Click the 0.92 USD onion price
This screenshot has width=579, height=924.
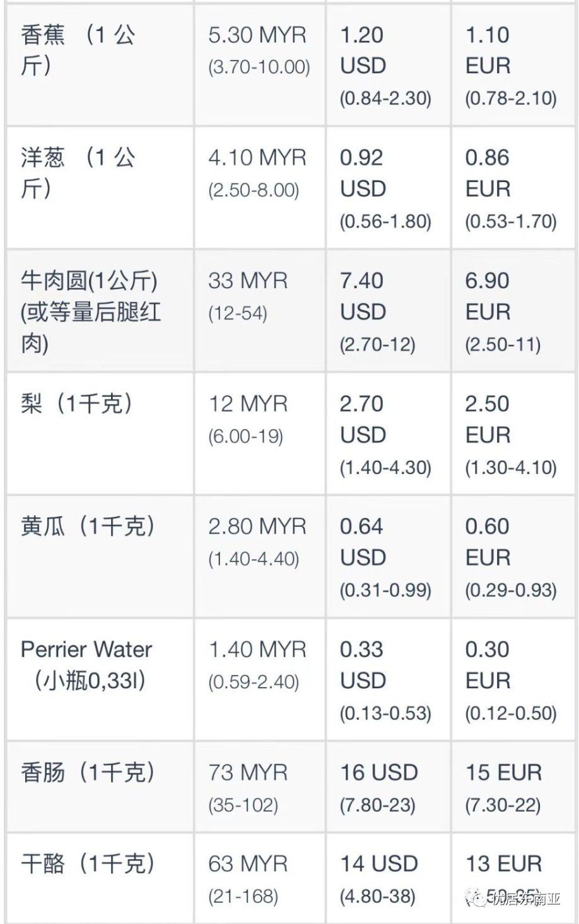pos(363,173)
